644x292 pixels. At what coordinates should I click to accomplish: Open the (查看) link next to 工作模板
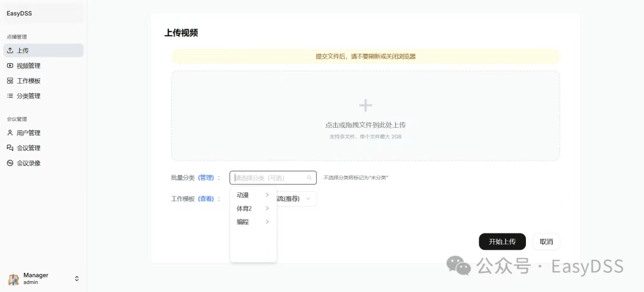[206, 199]
